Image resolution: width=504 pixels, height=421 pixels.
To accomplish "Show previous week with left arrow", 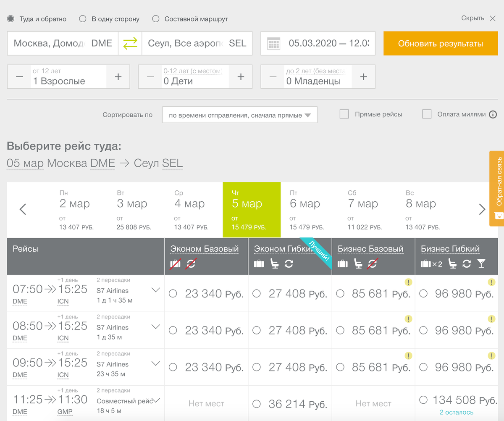I will pos(23,209).
